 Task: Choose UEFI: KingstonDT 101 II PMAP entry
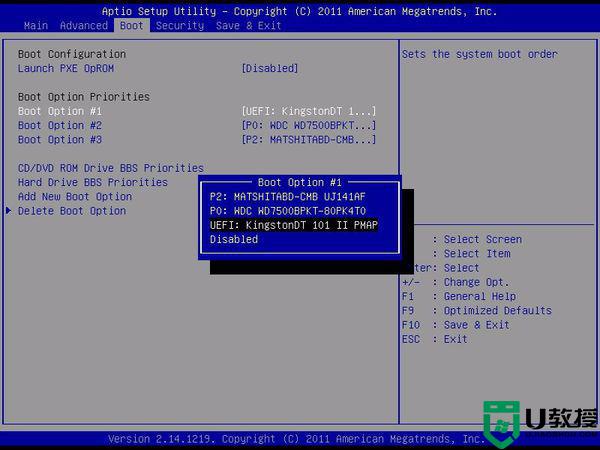(293, 225)
